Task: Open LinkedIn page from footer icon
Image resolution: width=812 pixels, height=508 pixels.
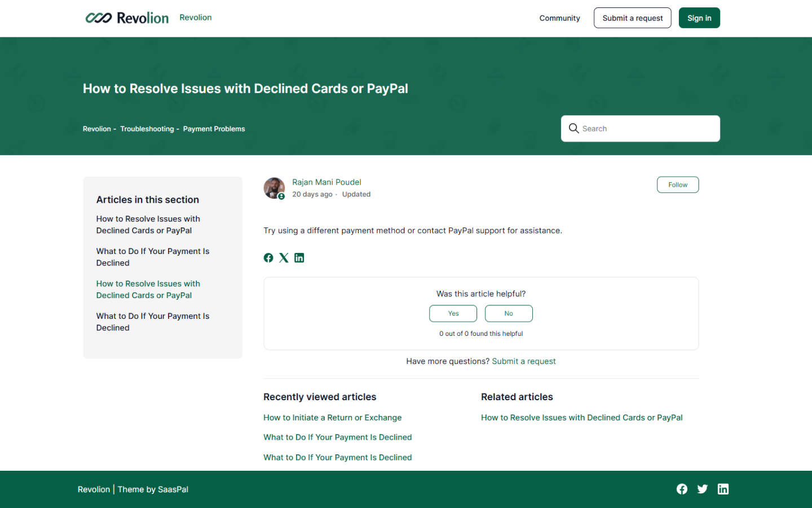Action: [723, 489]
